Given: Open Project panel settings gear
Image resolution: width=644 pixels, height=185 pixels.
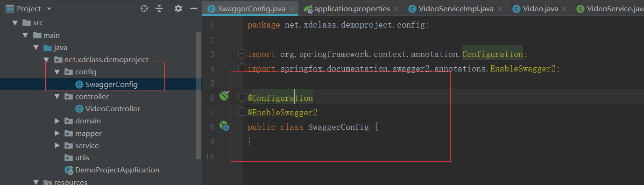Looking at the screenshot, I should coord(178,8).
